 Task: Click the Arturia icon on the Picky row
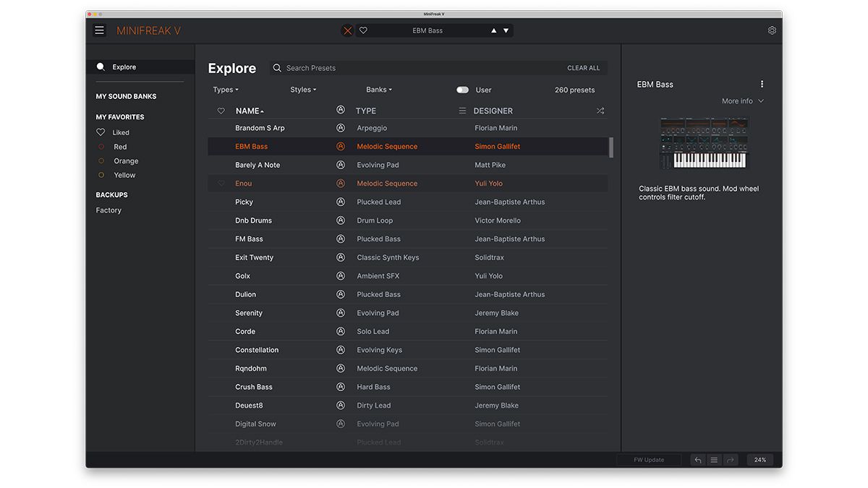pyautogui.click(x=341, y=202)
